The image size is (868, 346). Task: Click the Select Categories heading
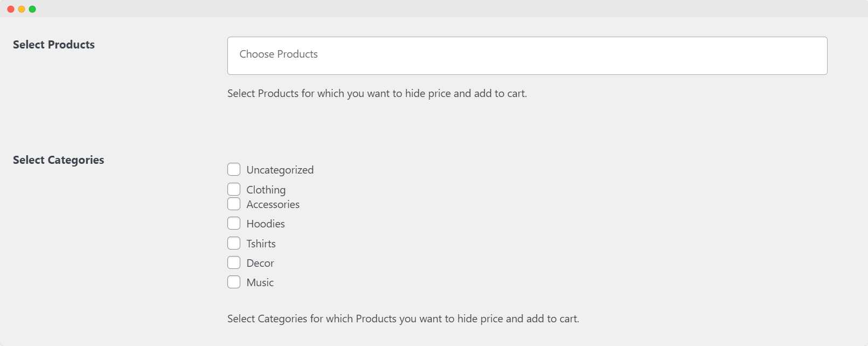[58, 160]
